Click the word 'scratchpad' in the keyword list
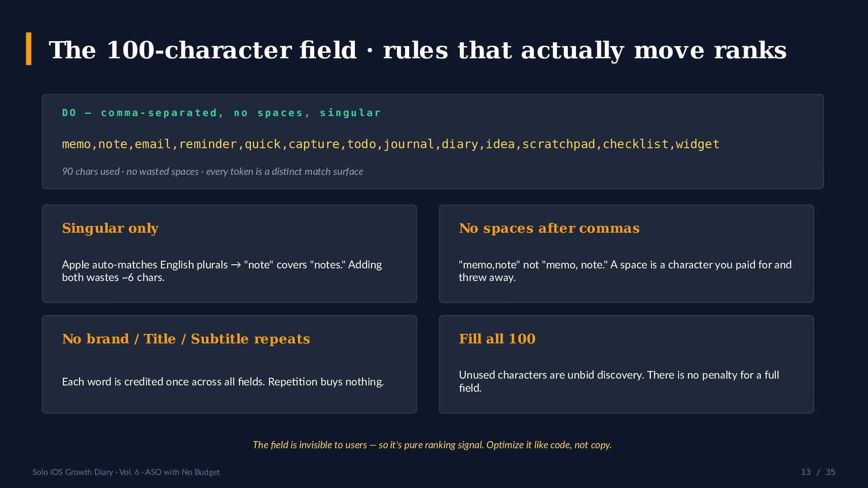The width and height of the screenshot is (868, 488). click(559, 145)
